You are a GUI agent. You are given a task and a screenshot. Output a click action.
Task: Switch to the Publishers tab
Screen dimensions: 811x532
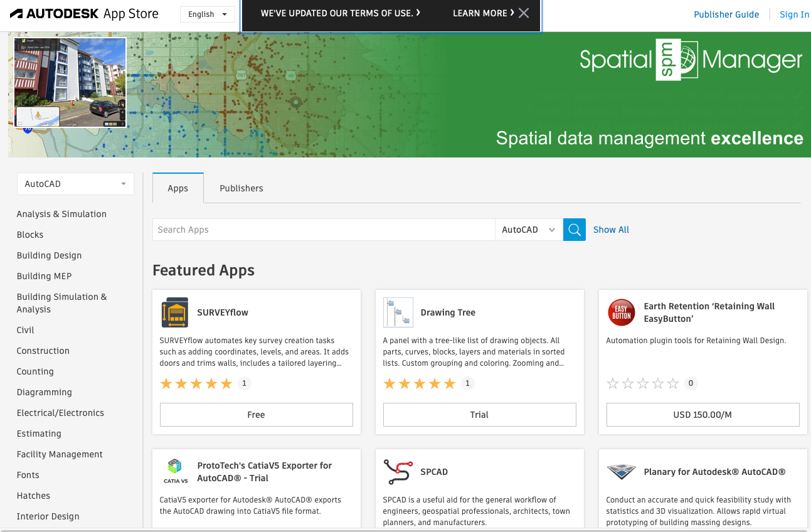(241, 188)
